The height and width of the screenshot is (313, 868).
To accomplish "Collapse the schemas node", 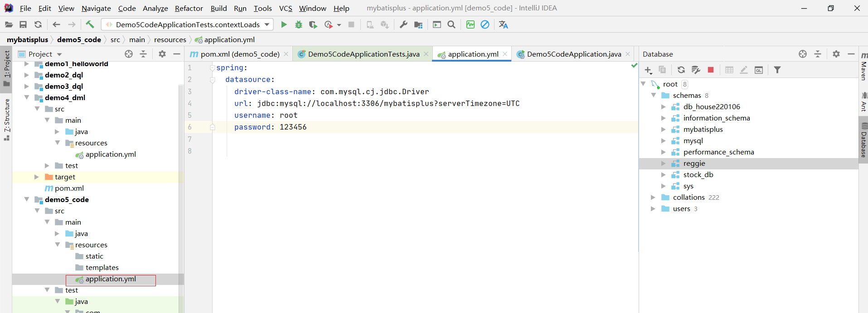I will 654,95.
